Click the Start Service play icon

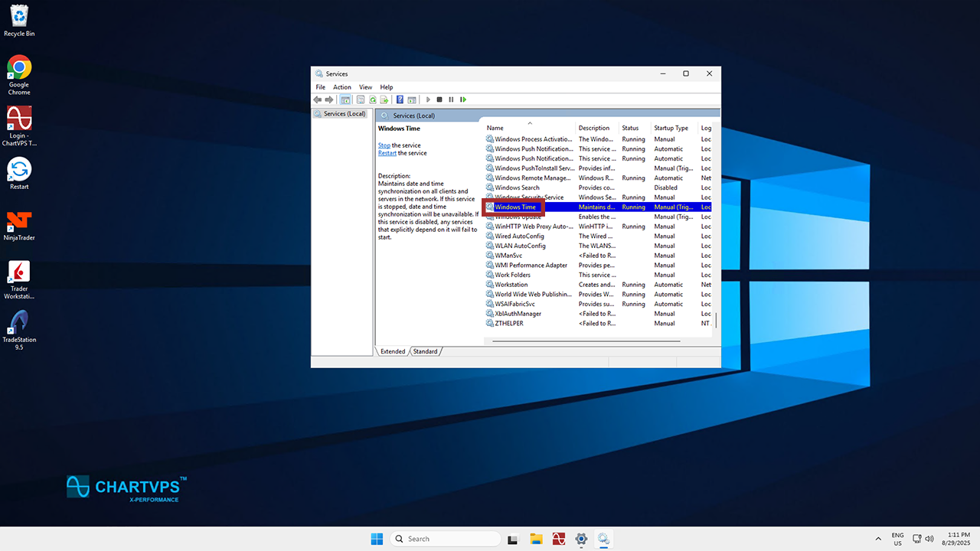tap(428, 99)
